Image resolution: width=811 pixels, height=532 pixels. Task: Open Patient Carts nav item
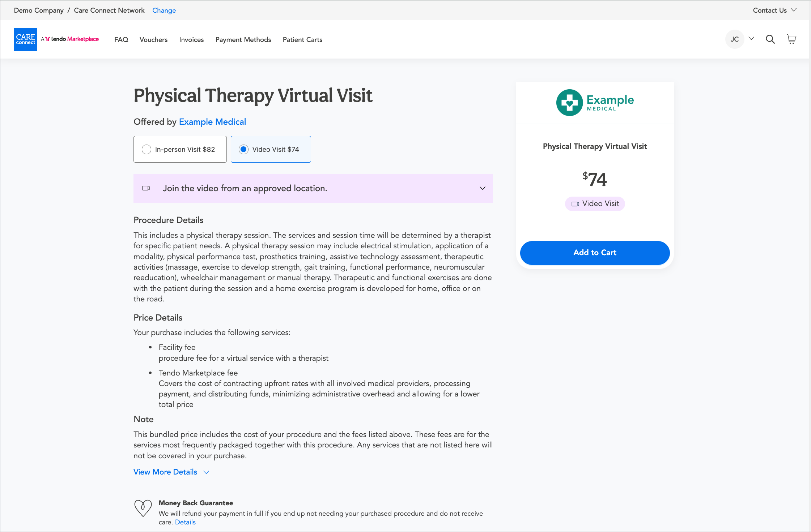click(x=302, y=40)
